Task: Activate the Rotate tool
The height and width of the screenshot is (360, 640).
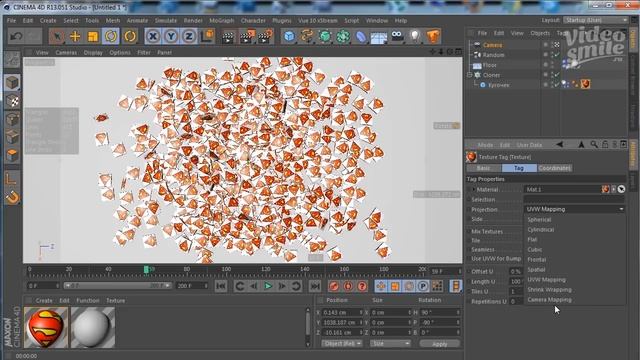Action: tap(111, 37)
